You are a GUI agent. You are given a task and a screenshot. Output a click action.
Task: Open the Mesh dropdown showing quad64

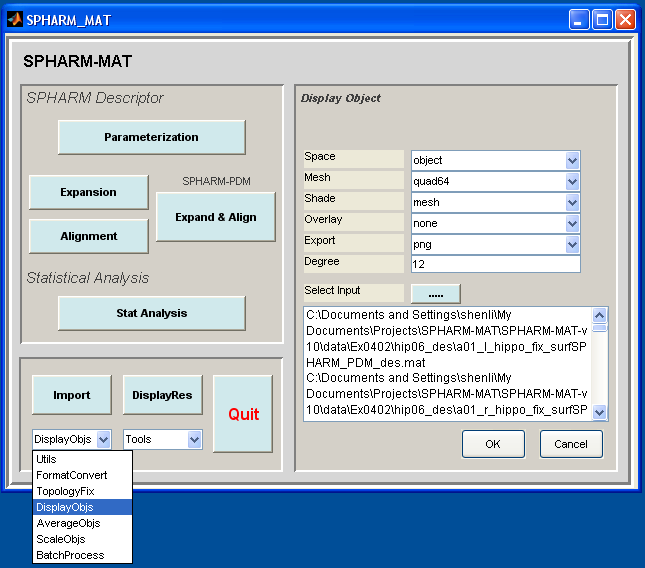[x=496, y=181]
